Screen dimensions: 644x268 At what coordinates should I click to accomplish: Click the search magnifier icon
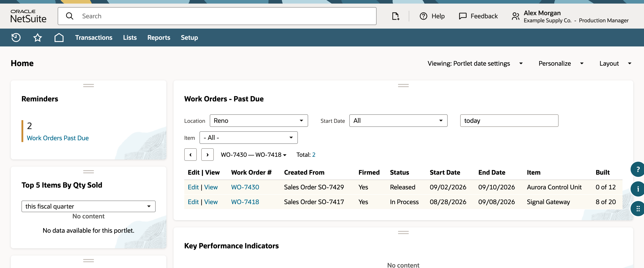(70, 16)
